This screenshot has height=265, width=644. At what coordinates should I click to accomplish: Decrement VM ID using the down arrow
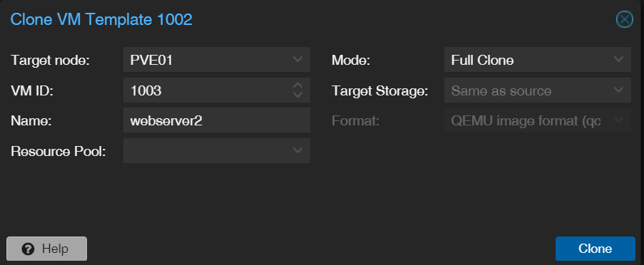(x=298, y=94)
